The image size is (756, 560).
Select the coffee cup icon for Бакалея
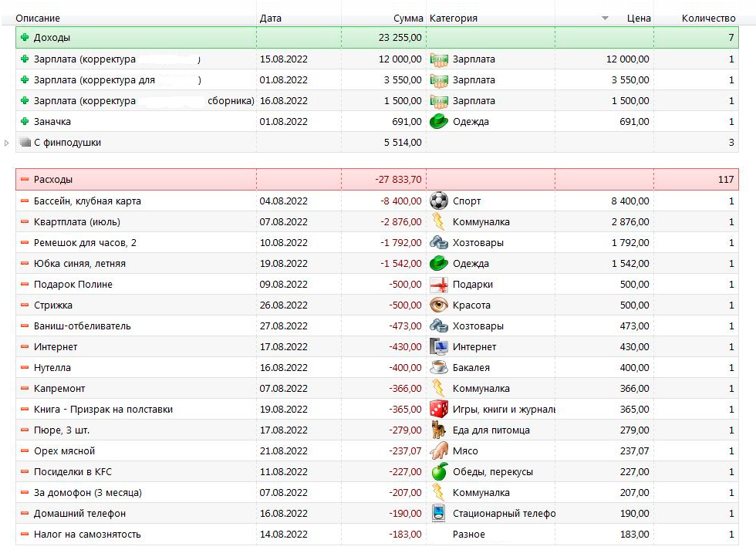click(x=439, y=367)
